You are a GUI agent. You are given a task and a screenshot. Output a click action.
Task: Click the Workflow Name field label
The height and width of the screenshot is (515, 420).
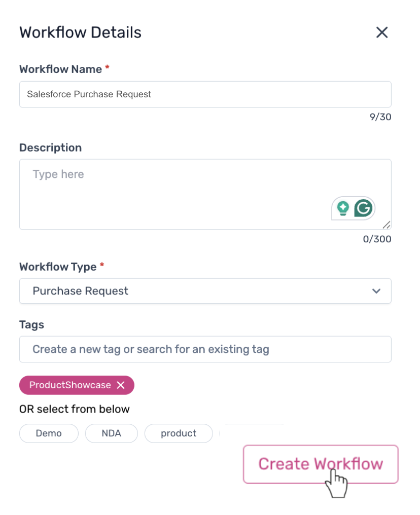coord(60,69)
